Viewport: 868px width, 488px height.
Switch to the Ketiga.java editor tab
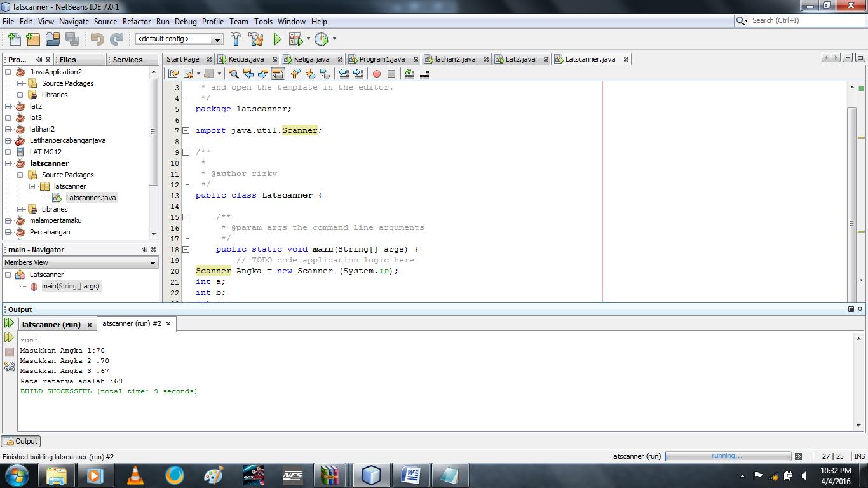tap(311, 58)
